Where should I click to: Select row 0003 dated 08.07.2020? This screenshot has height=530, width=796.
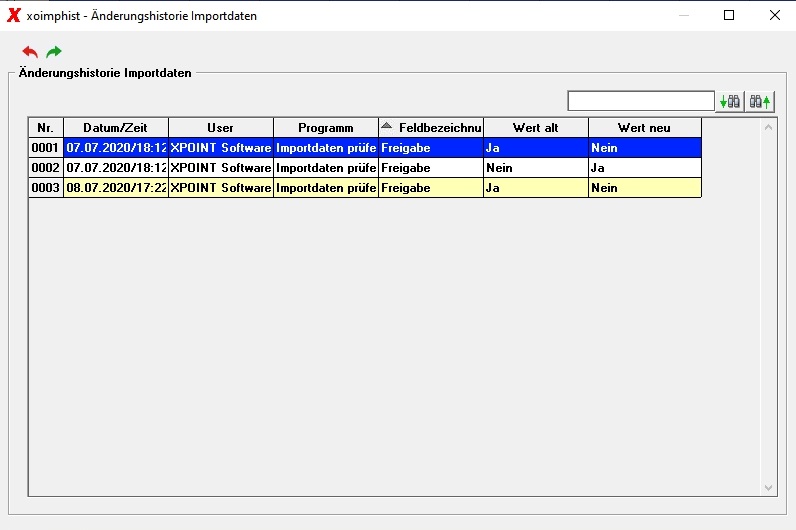click(x=365, y=188)
